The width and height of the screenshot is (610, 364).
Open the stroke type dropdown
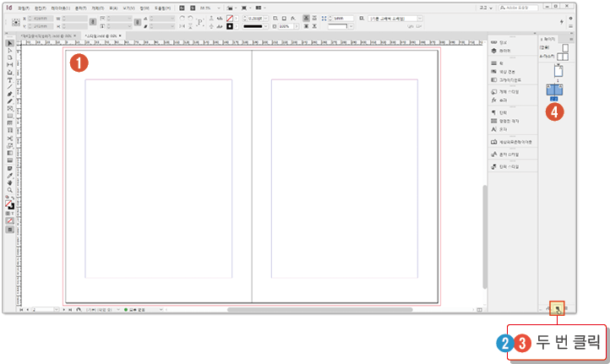tap(265, 26)
